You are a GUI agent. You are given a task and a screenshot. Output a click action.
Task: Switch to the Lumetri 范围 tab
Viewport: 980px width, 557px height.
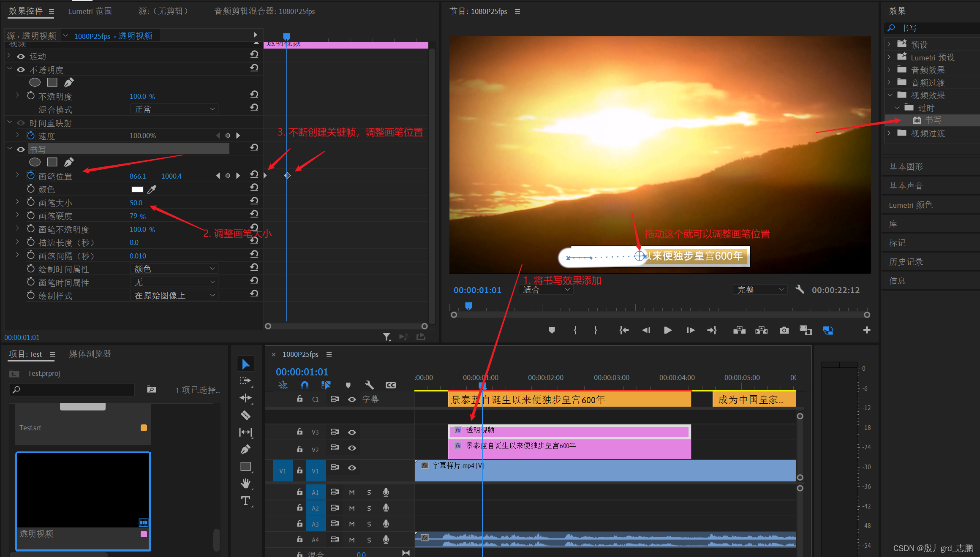pos(90,11)
